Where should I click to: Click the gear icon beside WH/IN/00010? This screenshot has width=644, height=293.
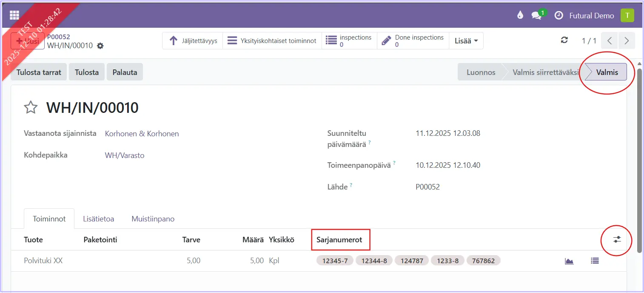[100, 46]
